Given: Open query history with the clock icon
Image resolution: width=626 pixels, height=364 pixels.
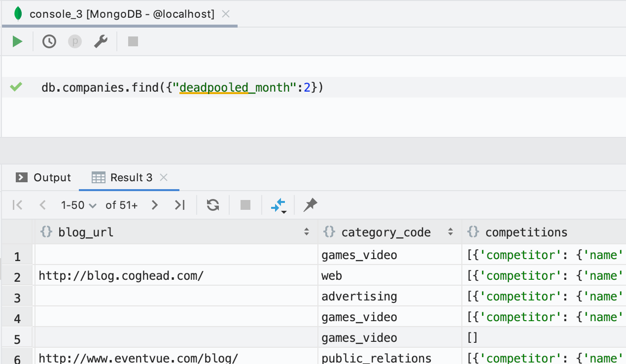Looking at the screenshot, I should point(49,41).
